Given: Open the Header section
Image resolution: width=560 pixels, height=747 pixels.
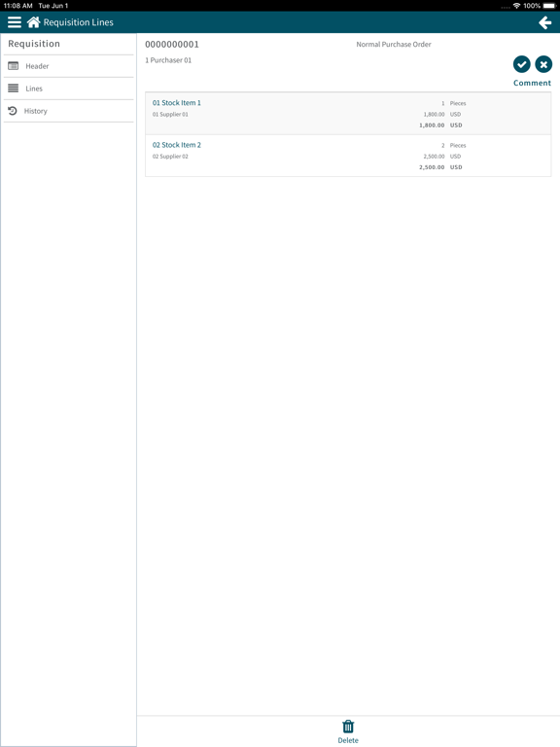Looking at the screenshot, I should click(x=69, y=66).
